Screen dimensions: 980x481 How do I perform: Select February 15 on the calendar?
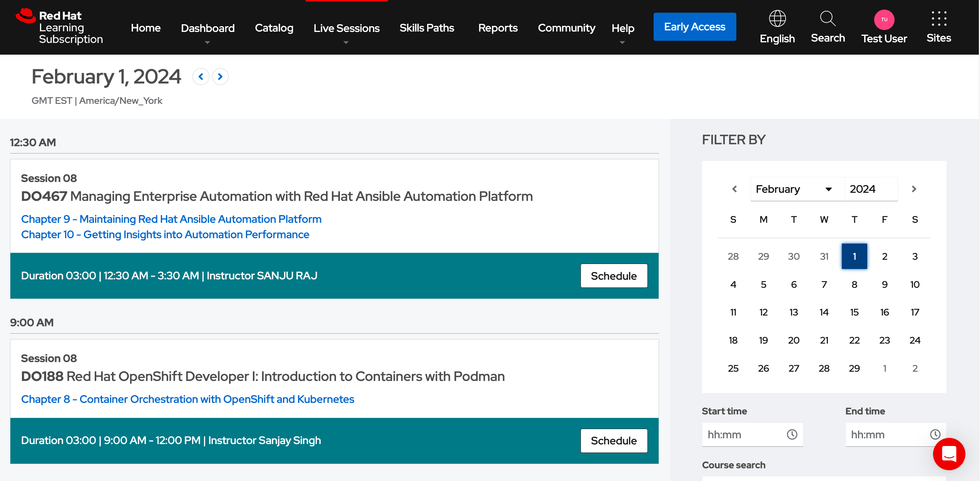(854, 312)
